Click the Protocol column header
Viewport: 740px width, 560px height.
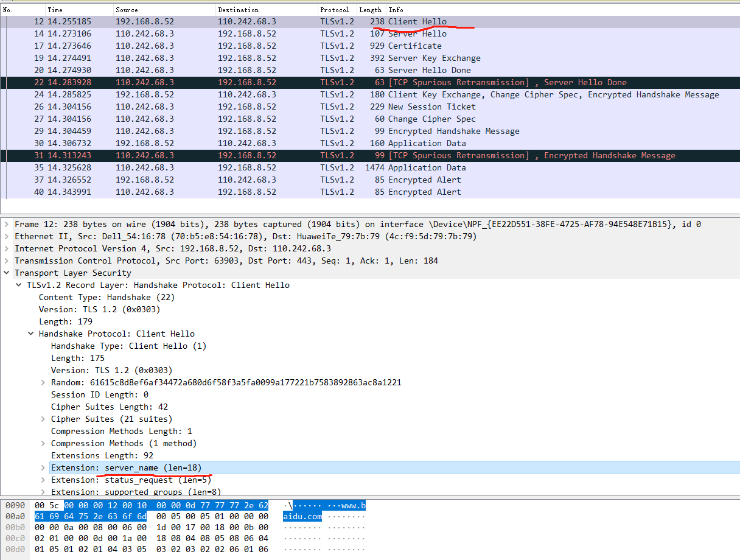[335, 10]
